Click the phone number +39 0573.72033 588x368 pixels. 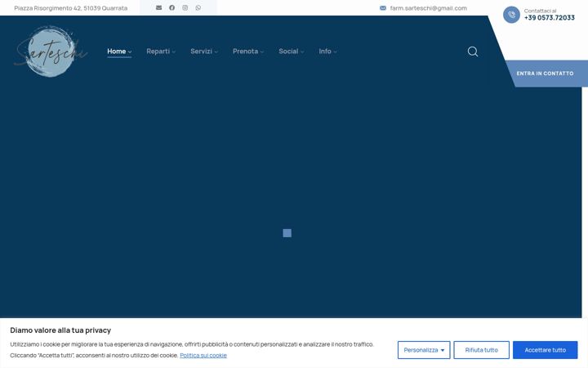(550, 18)
